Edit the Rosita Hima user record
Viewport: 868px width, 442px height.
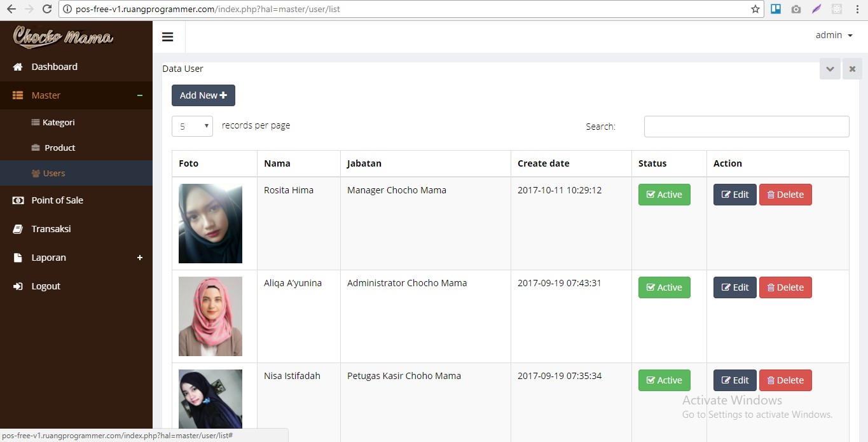pyautogui.click(x=734, y=195)
